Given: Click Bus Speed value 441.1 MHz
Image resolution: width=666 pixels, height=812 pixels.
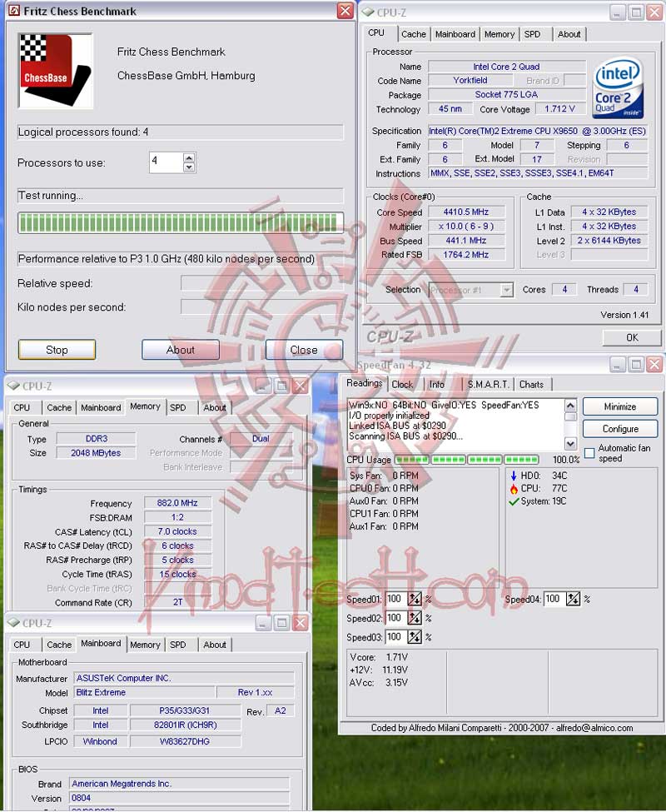Looking at the screenshot, I should [x=465, y=241].
